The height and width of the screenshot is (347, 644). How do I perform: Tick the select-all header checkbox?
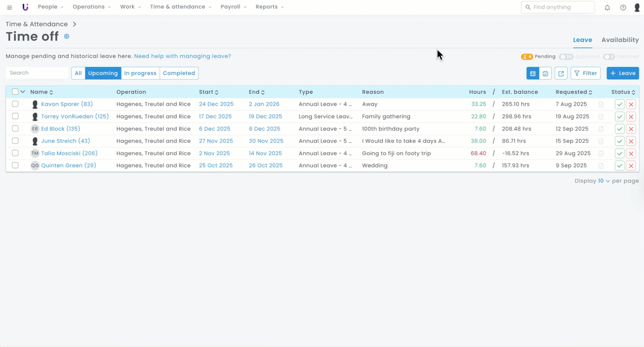click(x=15, y=92)
